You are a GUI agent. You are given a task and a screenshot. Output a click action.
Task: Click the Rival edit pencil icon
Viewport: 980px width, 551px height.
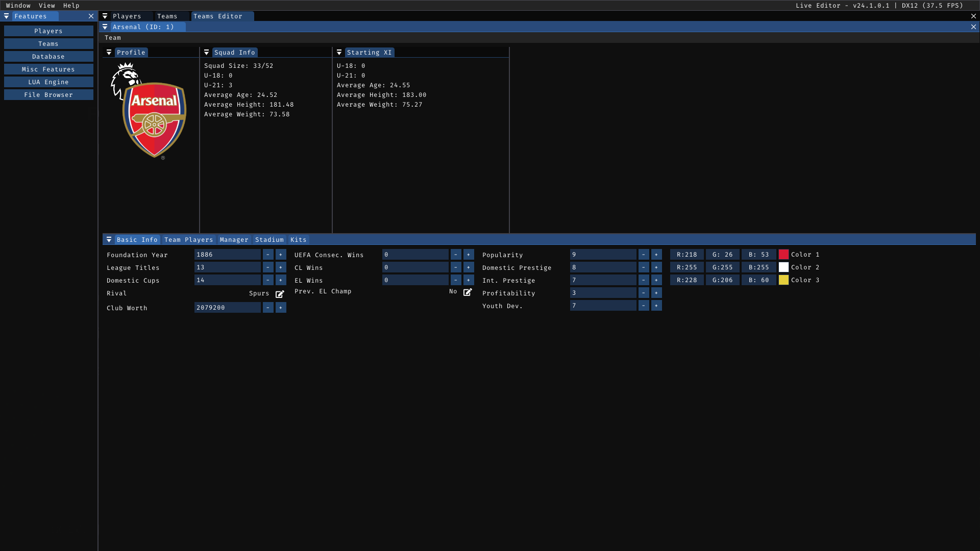280,294
